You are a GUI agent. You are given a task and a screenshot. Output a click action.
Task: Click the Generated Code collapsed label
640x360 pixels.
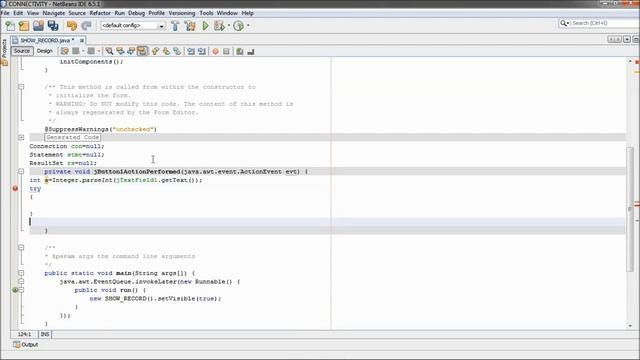point(73,138)
